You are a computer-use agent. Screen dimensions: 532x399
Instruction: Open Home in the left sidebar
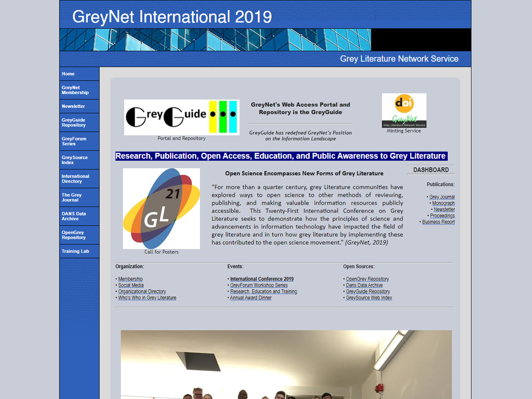click(68, 74)
